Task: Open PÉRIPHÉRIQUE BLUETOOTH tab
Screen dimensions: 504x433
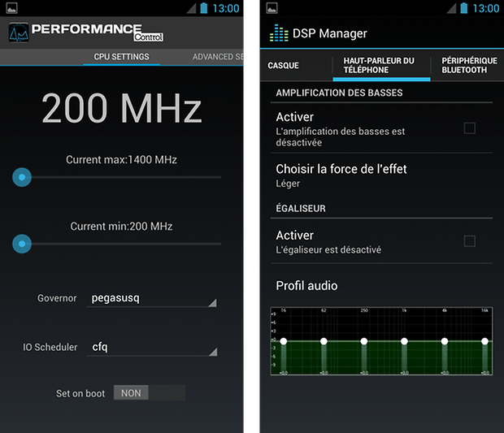Action: coord(469,66)
